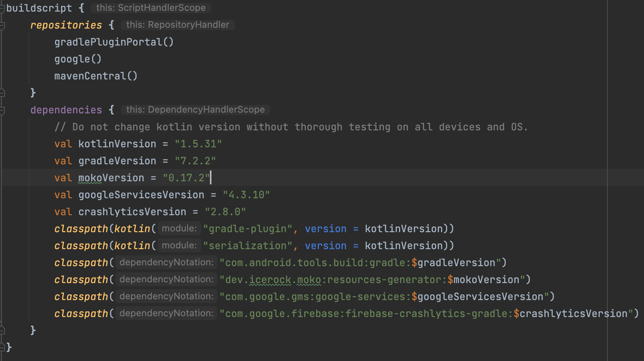Click the RepositoryHandler inlay hint

(x=178, y=25)
